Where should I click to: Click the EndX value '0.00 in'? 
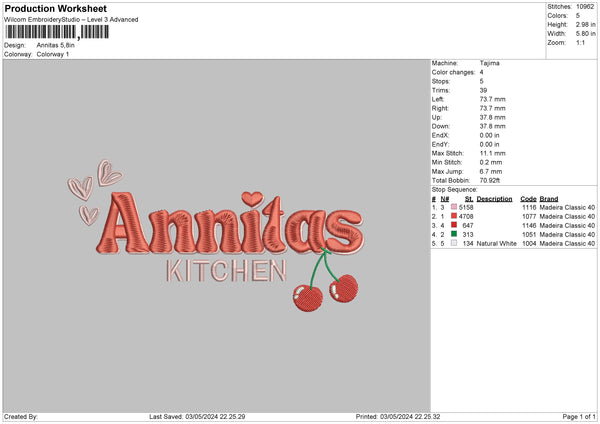pos(489,135)
